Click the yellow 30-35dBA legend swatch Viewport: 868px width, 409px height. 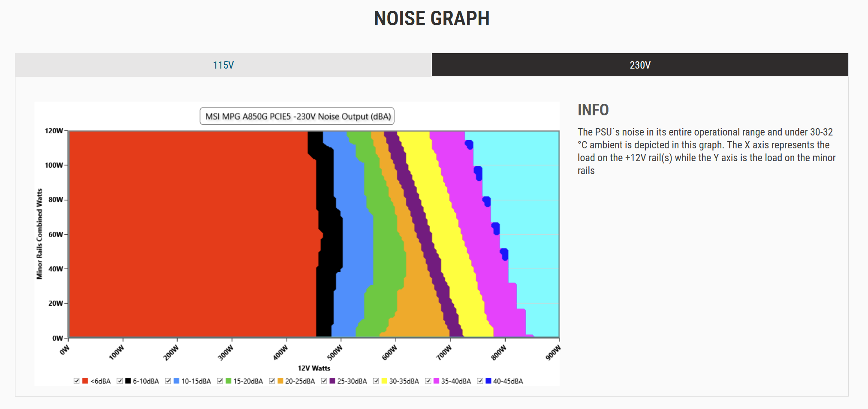tap(384, 381)
